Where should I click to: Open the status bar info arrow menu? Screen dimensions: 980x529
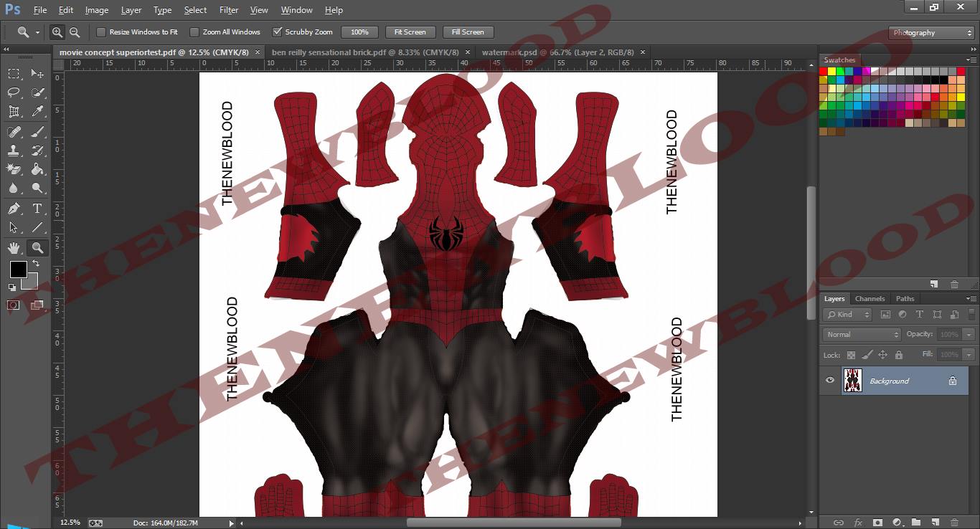click(x=231, y=523)
